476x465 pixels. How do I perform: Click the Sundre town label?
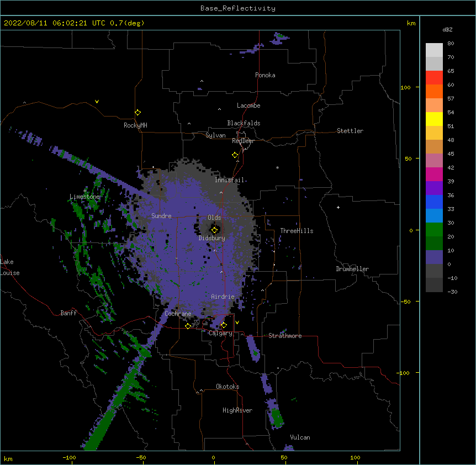[x=161, y=216]
